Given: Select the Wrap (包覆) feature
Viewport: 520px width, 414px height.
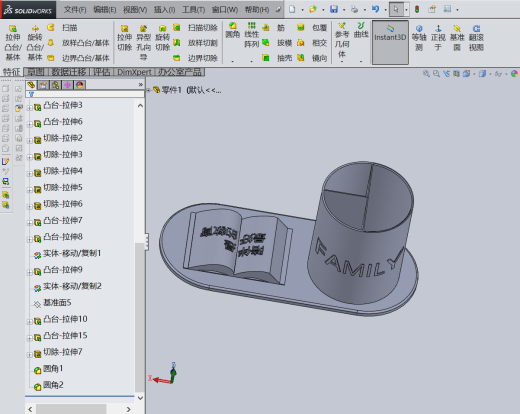Looking at the screenshot, I should coord(312,28).
